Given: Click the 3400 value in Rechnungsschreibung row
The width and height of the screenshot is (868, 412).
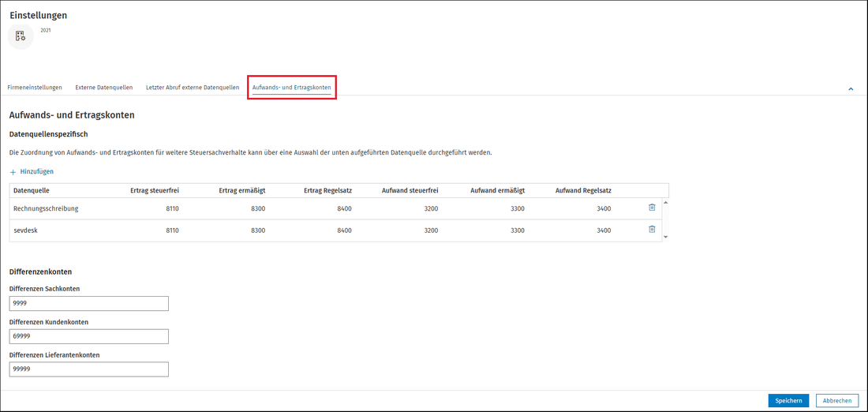Looking at the screenshot, I should (x=604, y=208).
